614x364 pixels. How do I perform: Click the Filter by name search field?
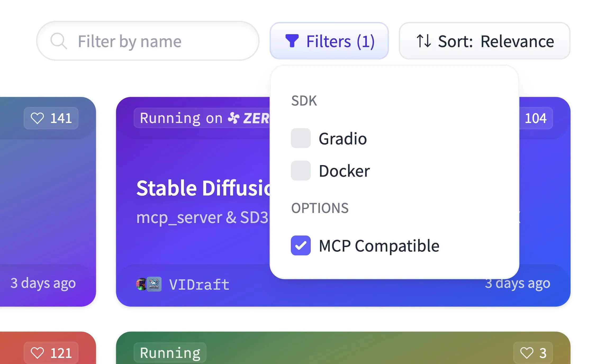pos(148,41)
